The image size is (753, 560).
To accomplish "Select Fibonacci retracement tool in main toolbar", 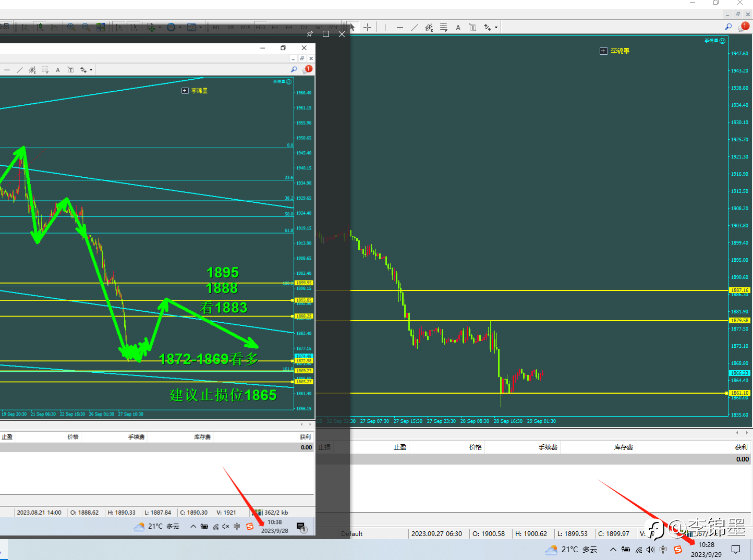I will [443, 27].
